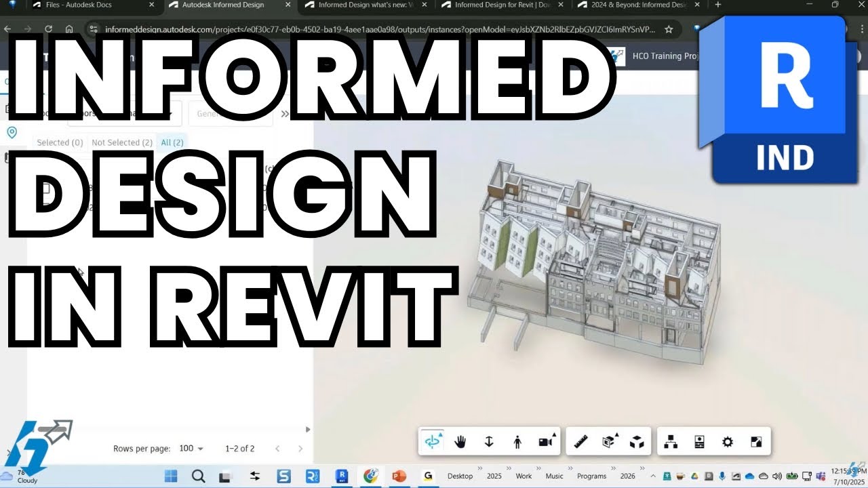Show the Not Selected (2) filter

122,142
